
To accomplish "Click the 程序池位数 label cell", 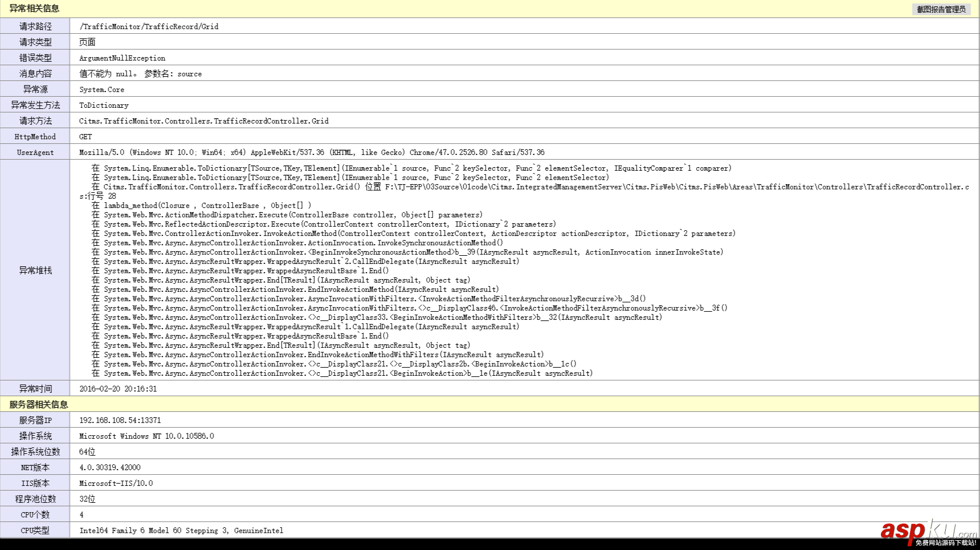I will click(x=35, y=499).
